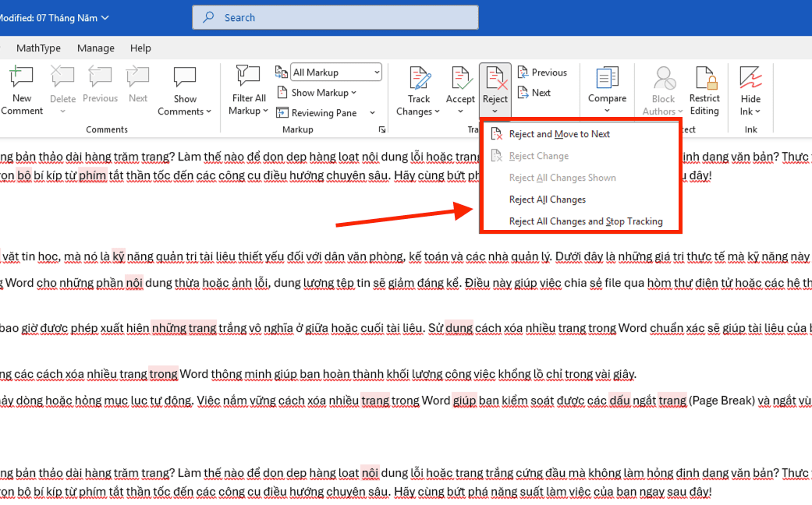This screenshot has height=505, width=812.
Task: Click the Filter All Markup icon
Action: coord(247,77)
